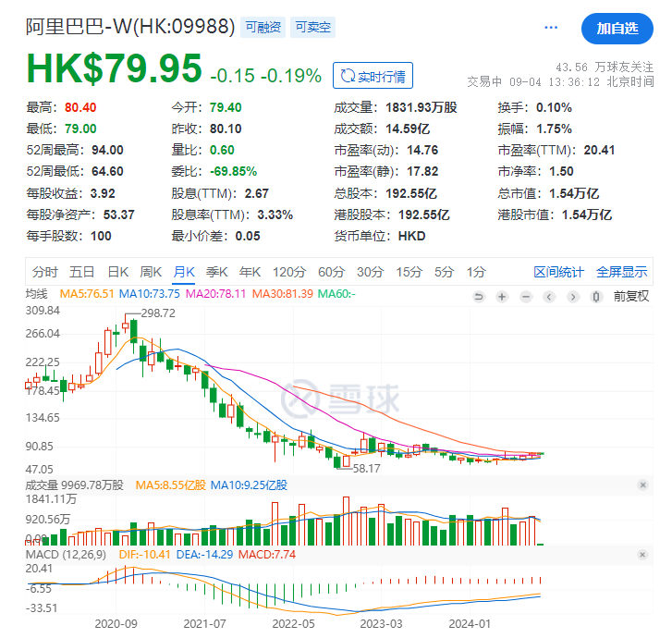Add stock to watchlist with 加自选

(617, 29)
